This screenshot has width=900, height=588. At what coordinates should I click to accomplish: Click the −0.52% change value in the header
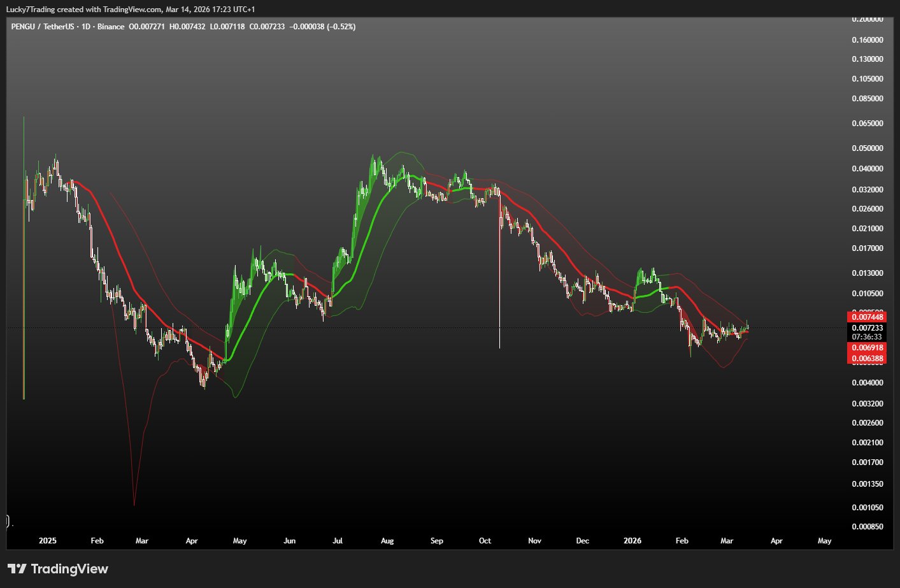pyautogui.click(x=341, y=27)
